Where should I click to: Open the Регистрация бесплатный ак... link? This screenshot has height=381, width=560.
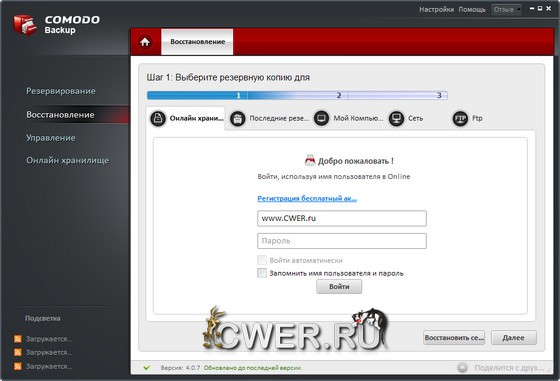307,198
